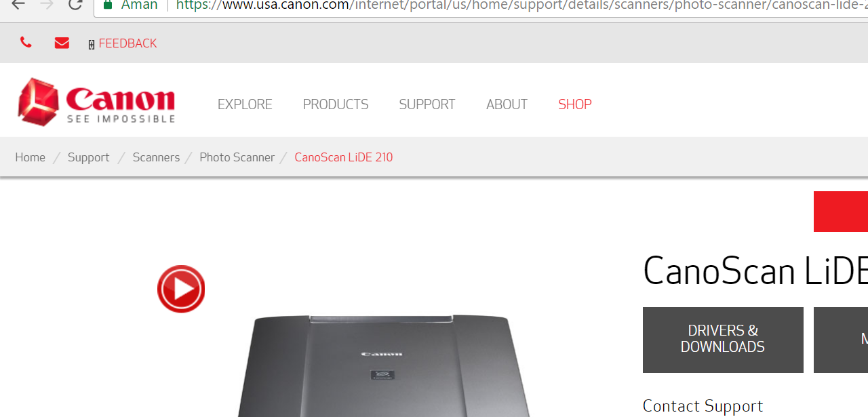
Task: Click the small feedback icon beside FEEDBACK
Action: pos(92,45)
